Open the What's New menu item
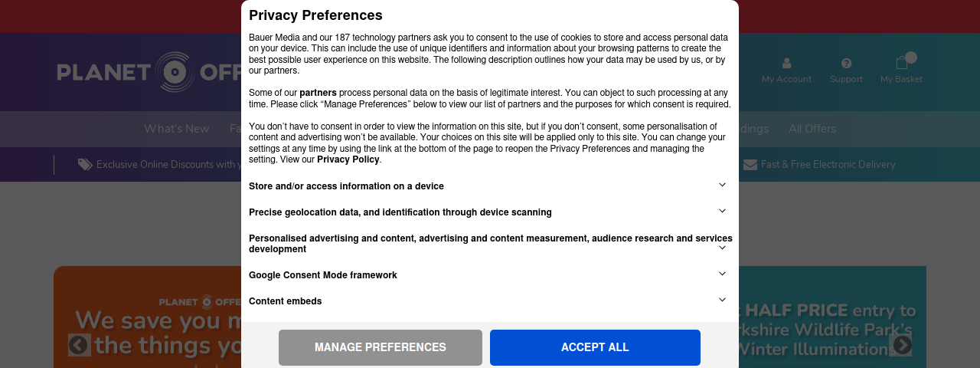This screenshot has width=980, height=368. [x=177, y=129]
